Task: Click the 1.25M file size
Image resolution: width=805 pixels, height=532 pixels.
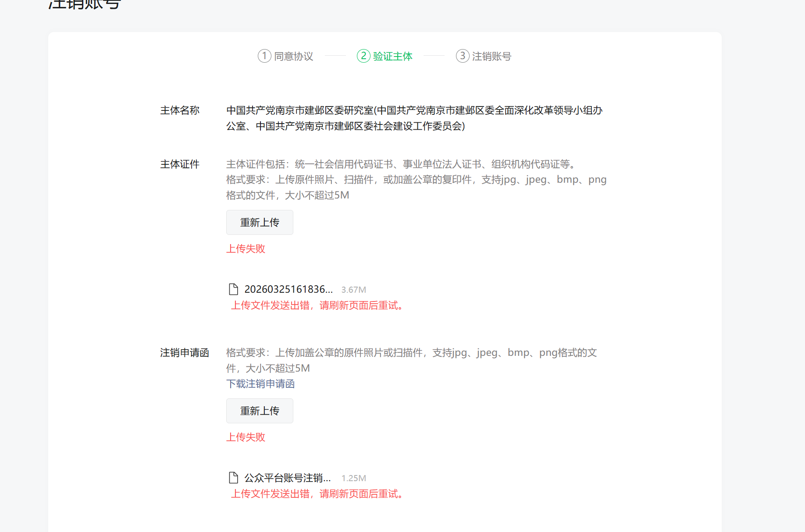Action: (354, 478)
